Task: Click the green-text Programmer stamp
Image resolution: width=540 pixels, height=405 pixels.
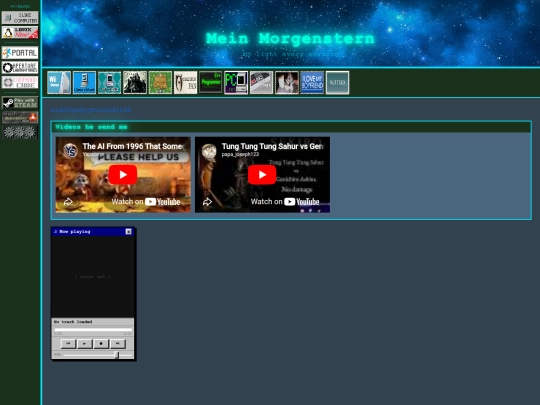Action: 211,83
